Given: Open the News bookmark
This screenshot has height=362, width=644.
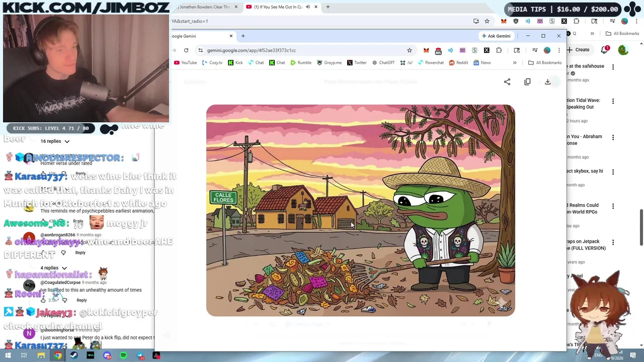Looking at the screenshot, I should pos(482,63).
